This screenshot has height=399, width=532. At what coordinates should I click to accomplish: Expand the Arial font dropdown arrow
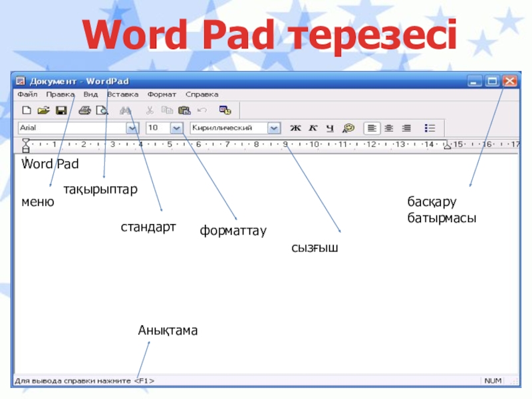pyautogui.click(x=132, y=128)
